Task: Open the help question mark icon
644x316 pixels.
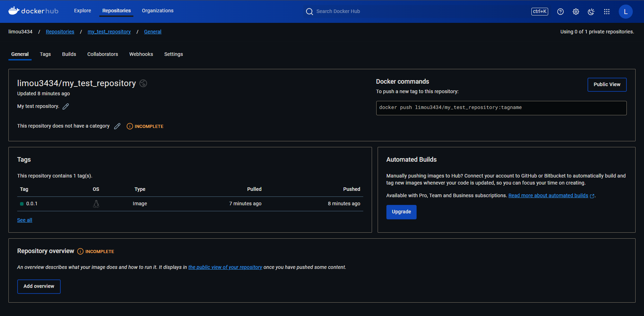Action: [560, 12]
